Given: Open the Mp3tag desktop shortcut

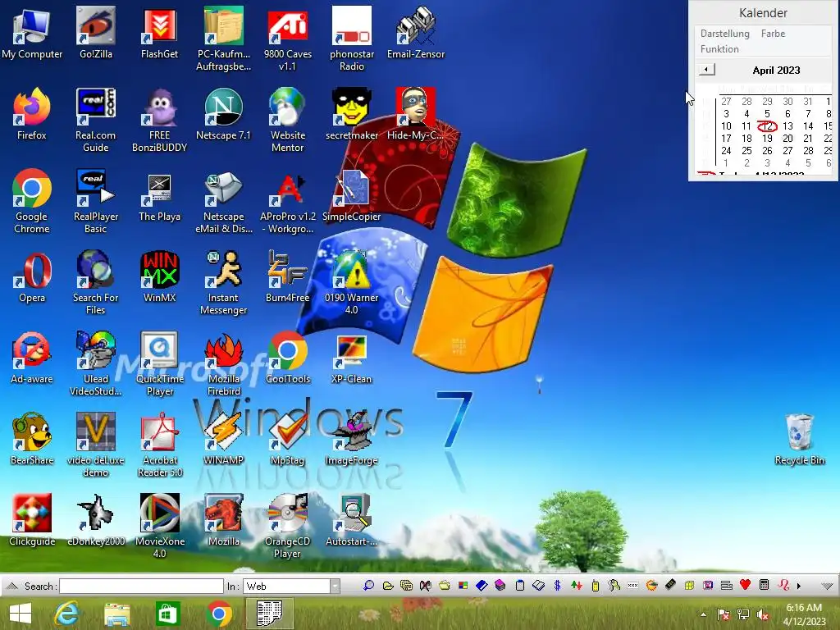Looking at the screenshot, I should point(288,439).
